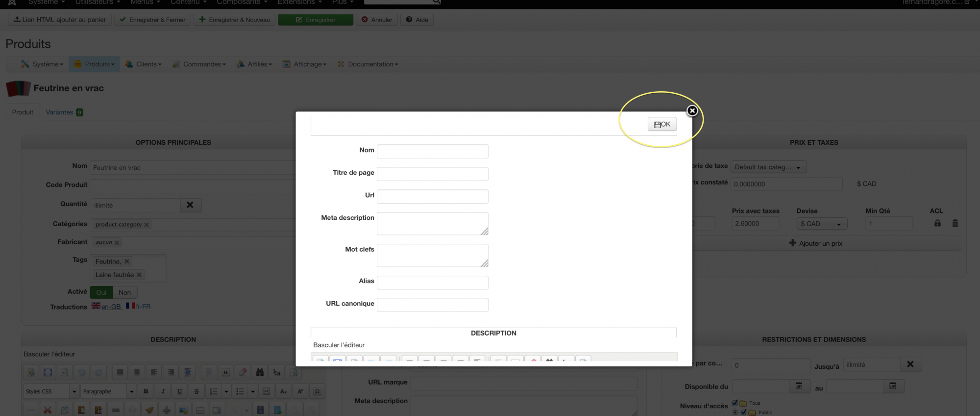
Task: Click the Find binoculars icon in editor
Action: pos(260,372)
